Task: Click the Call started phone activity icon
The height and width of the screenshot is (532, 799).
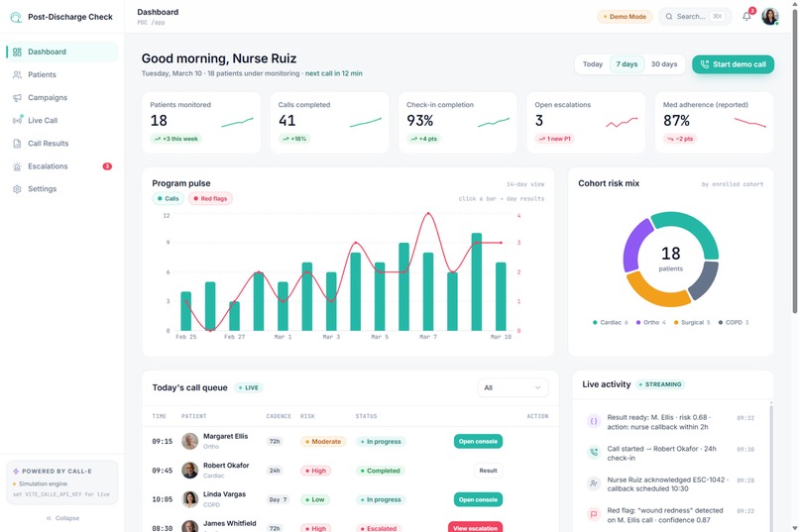Action: (594, 452)
